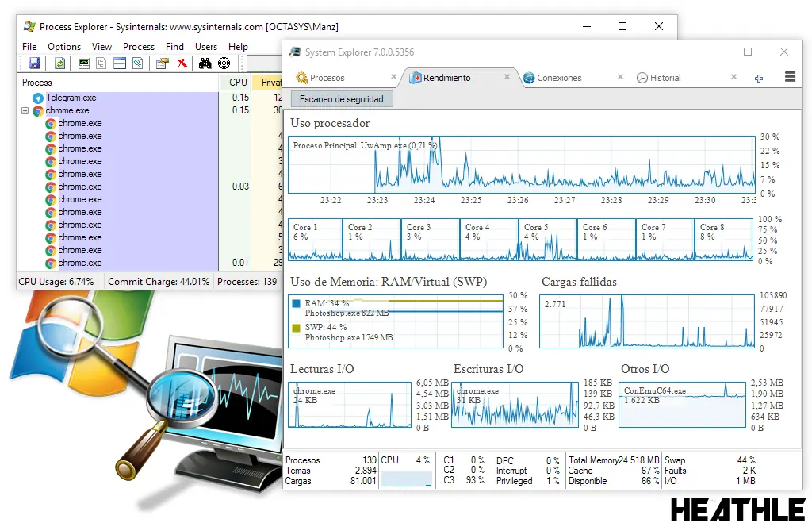Click the Temas 2.894 status entry
This screenshot has height=523, width=812.
pos(331,471)
